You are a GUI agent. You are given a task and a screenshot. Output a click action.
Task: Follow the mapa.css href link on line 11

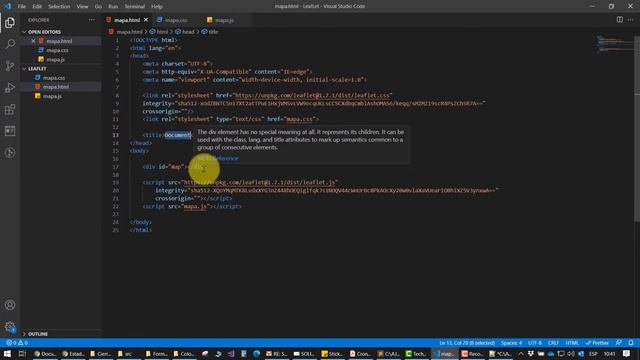point(300,119)
